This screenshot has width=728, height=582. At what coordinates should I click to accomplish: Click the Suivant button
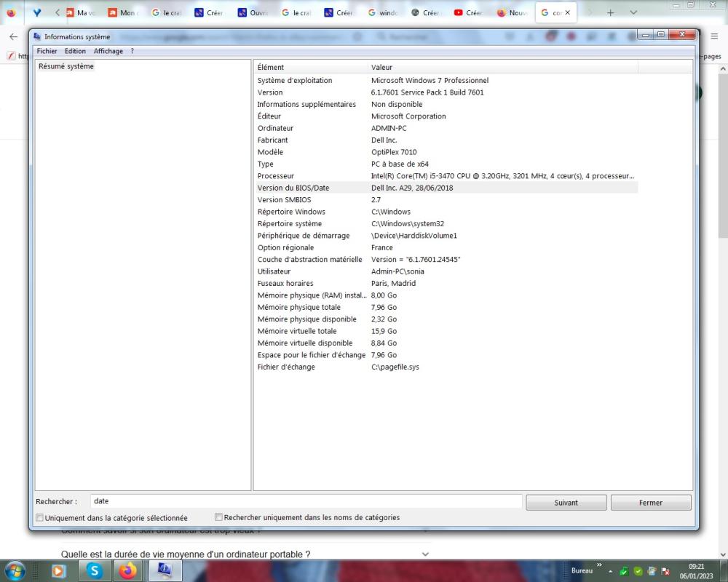click(x=566, y=503)
